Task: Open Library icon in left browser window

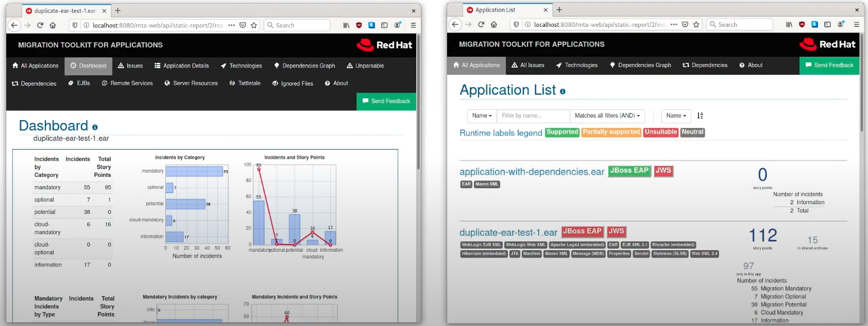Action: coord(347,25)
